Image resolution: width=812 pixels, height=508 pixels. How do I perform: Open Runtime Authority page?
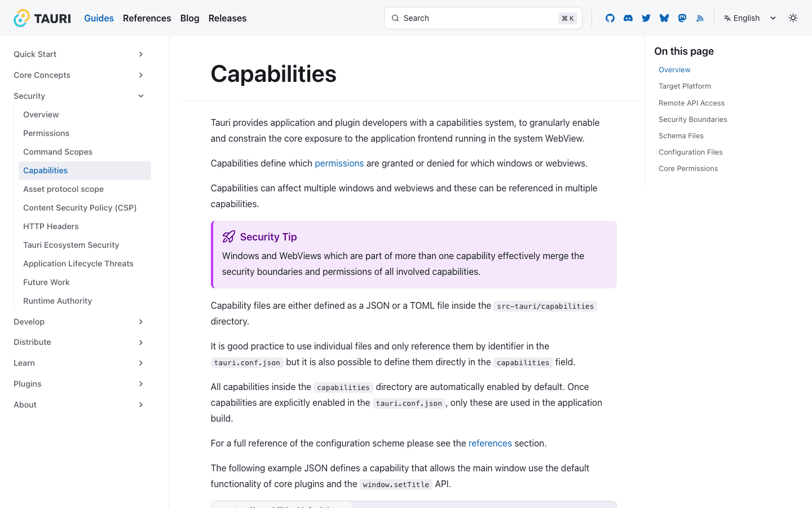tap(85, 301)
